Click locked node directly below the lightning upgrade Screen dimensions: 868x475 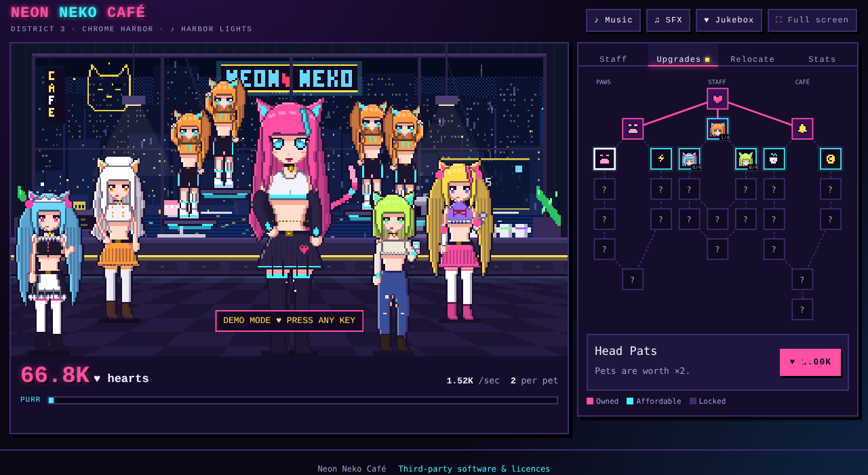[661, 189]
